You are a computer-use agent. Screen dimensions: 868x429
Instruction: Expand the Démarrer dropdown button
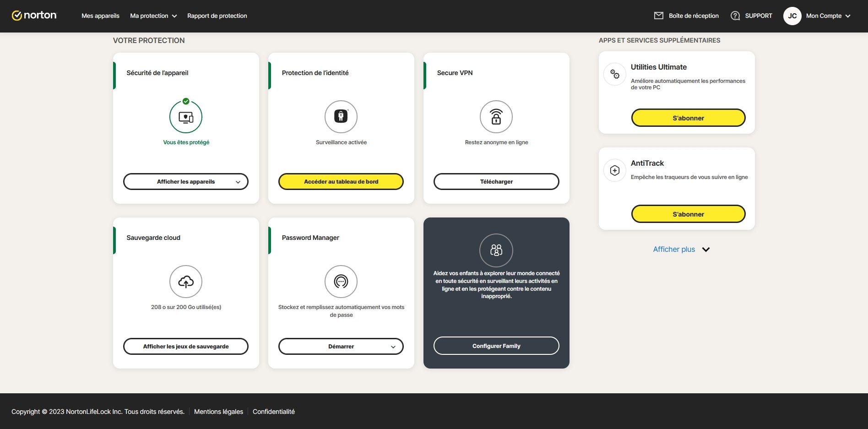click(341, 346)
